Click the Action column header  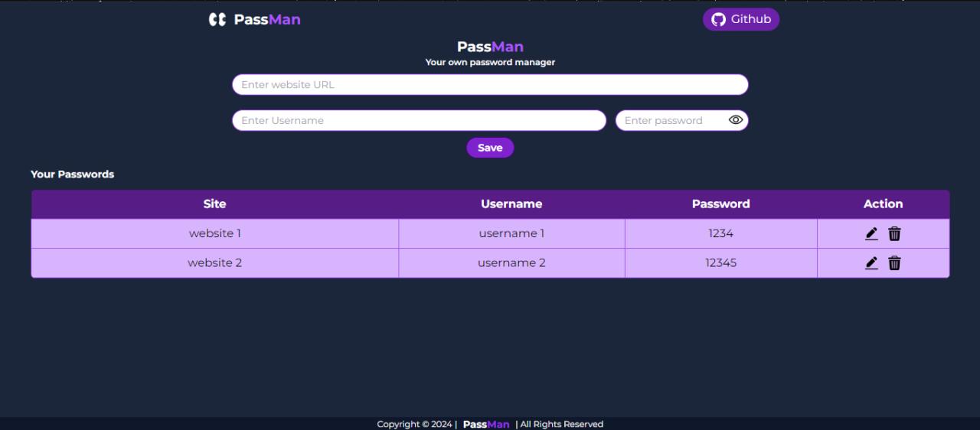click(883, 204)
